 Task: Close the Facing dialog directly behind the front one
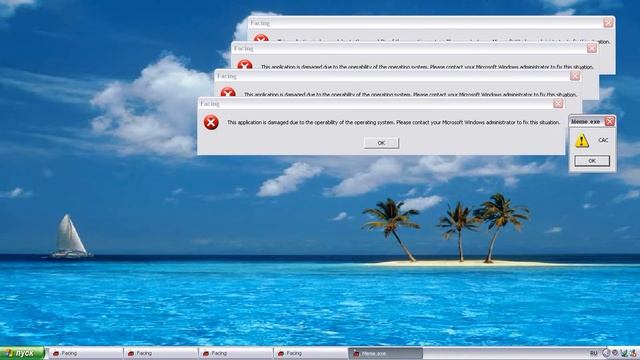pos(575,76)
